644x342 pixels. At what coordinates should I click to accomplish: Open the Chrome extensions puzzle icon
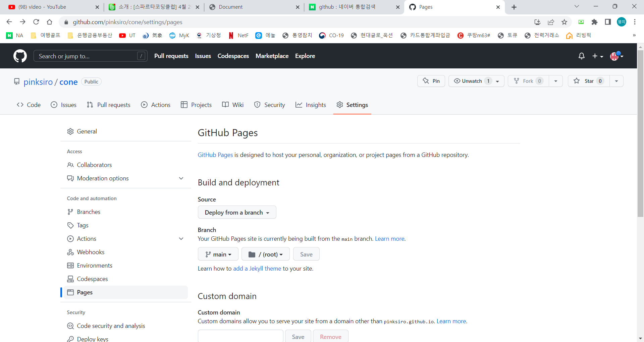point(594,22)
